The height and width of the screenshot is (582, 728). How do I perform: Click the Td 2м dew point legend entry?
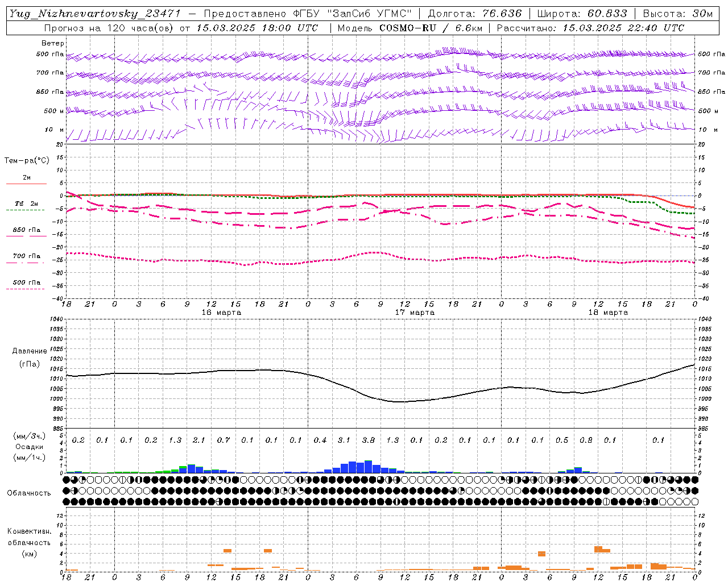(26, 203)
